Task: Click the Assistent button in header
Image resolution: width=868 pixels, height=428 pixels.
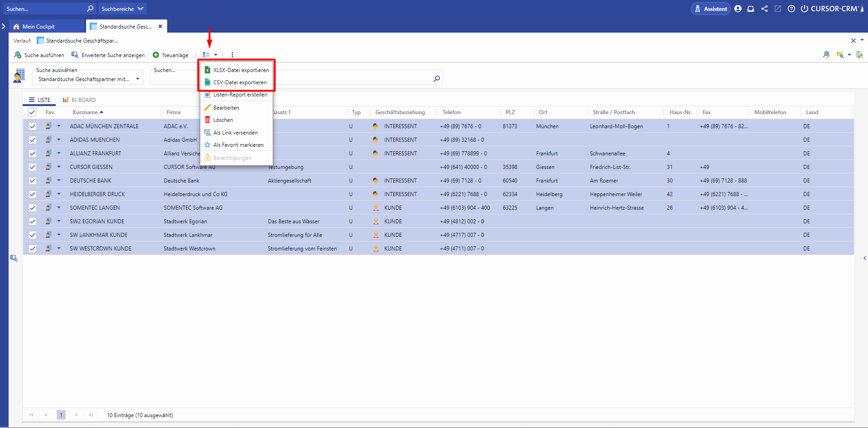Action: (x=710, y=9)
